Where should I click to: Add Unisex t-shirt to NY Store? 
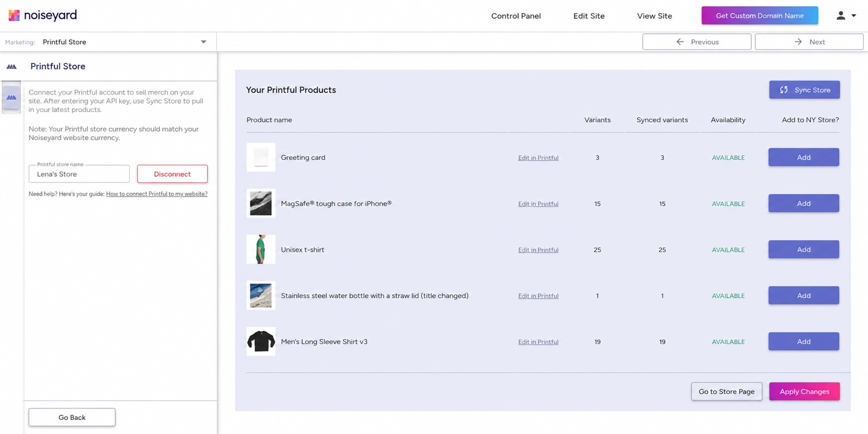coord(803,249)
